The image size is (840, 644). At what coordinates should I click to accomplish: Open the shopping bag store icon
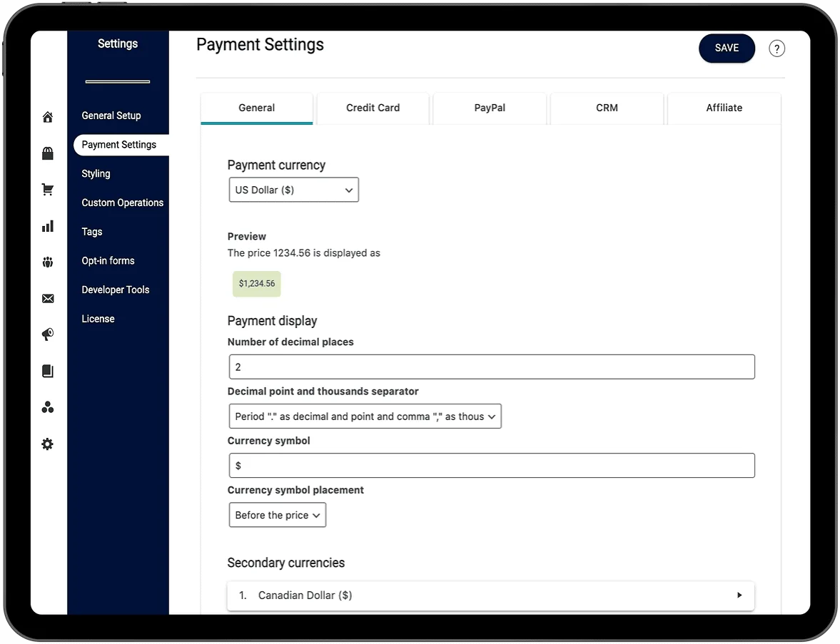tap(48, 153)
